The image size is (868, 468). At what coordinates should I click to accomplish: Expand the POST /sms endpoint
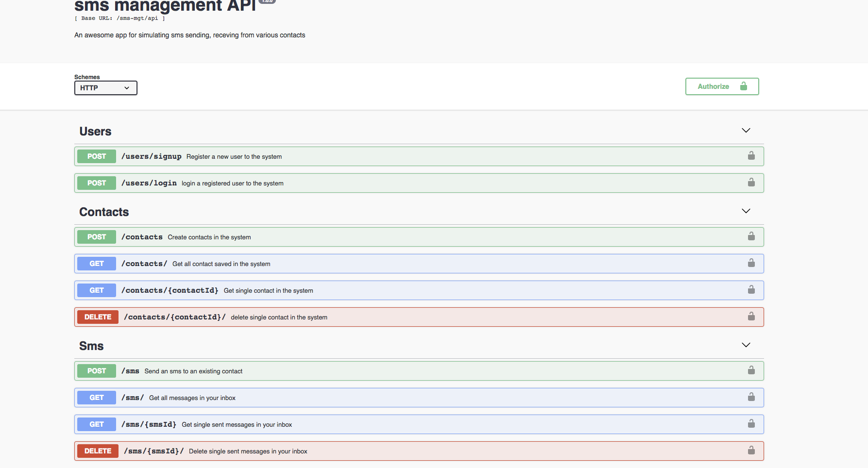tap(340, 370)
